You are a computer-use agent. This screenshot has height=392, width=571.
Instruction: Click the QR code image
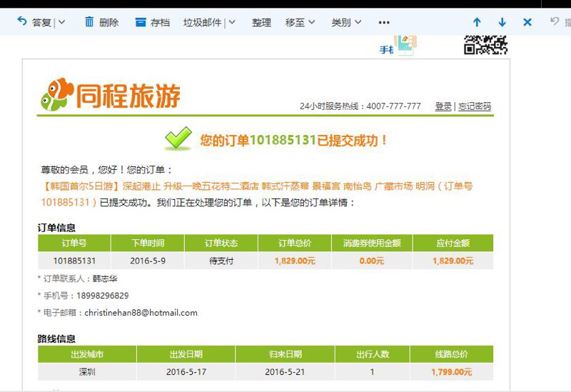(x=485, y=45)
